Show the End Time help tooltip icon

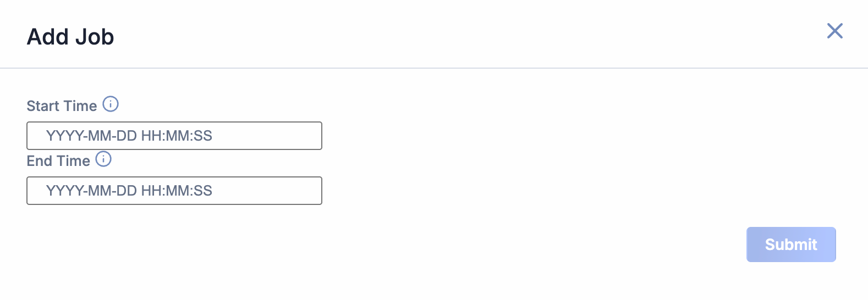103,159
